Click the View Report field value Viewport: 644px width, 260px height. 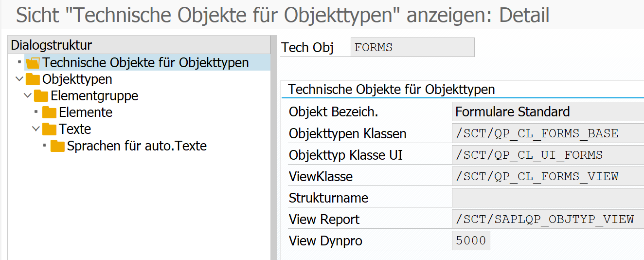point(548,219)
